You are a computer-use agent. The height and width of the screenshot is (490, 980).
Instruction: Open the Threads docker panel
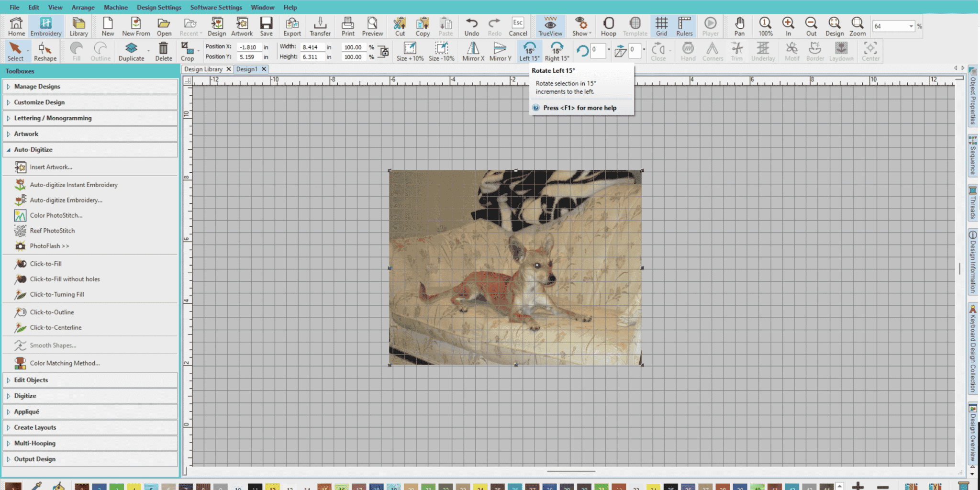pyautogui.click(x=973, y=203)
